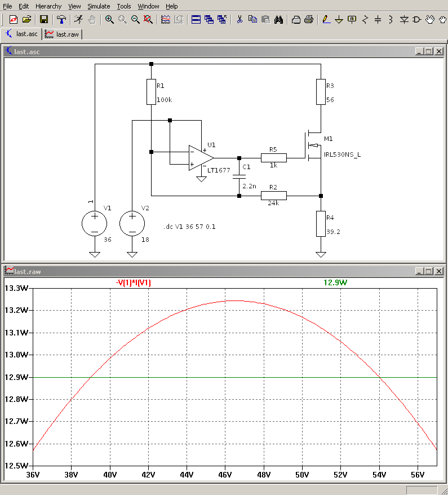Click resistor R1 100k value
The image size is (448, 495).
point(165,100)
